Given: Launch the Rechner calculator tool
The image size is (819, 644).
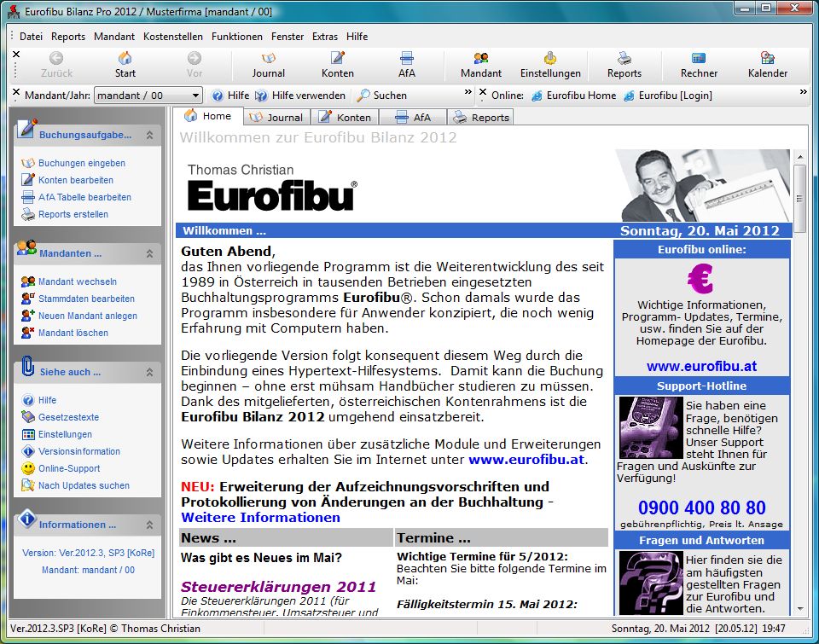Looking at the screenshot, I should tap(699, 65).
